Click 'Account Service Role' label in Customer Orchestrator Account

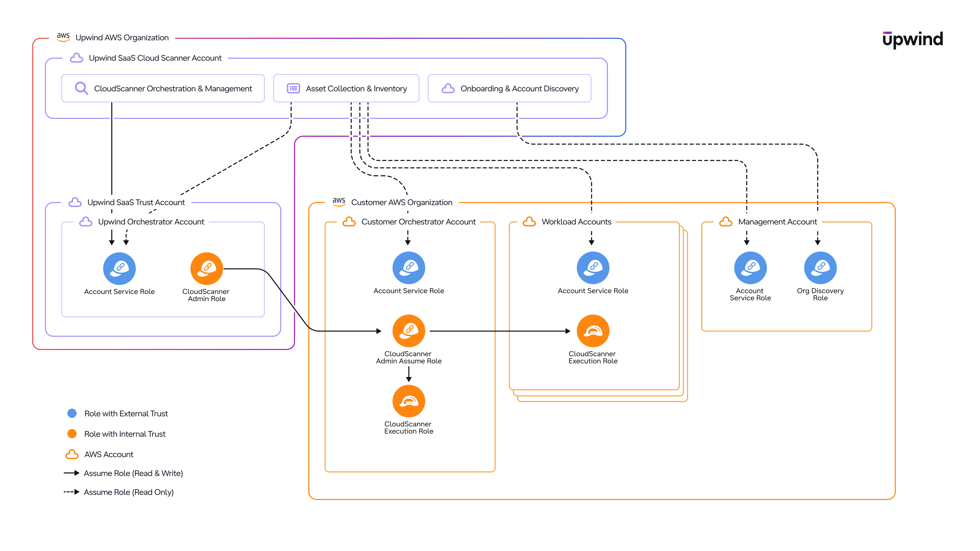pos(409,291)
